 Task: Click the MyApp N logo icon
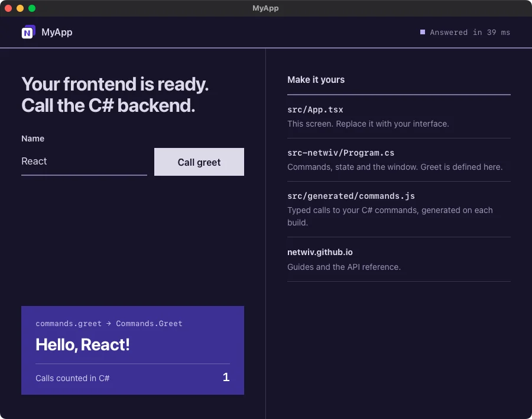tap(28, 32)
